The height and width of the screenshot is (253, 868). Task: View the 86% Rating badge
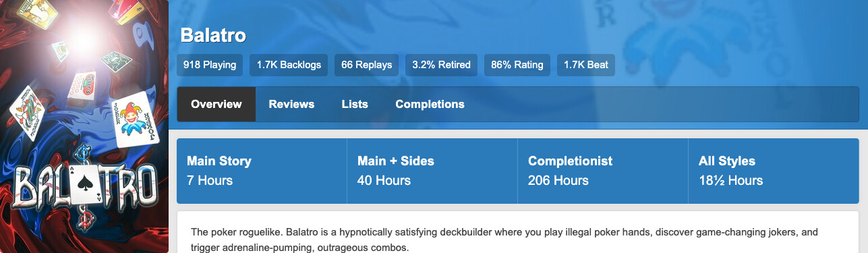pyautogui.click(x=517, y=65)
